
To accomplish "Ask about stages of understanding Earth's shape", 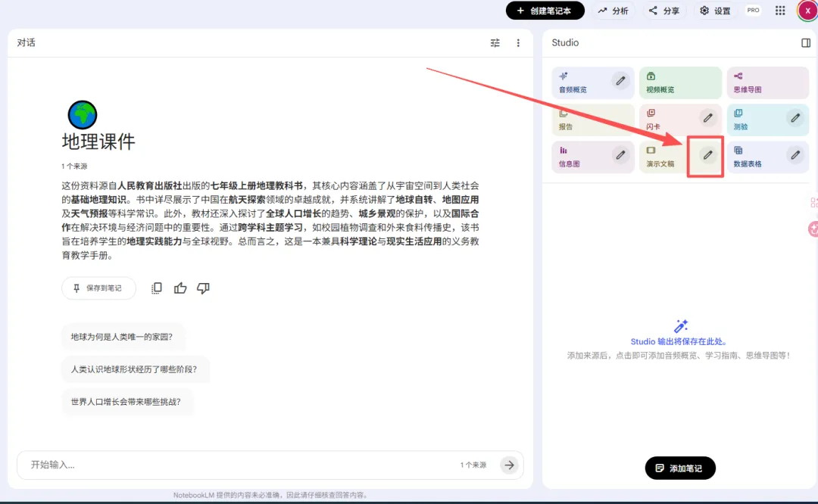I will 134,369.
